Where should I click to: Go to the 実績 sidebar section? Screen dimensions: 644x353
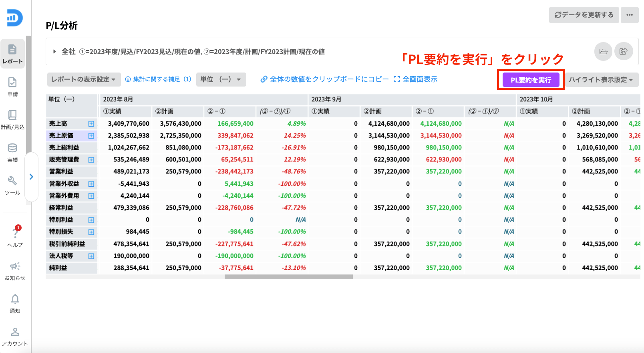(x=12, y=152)
